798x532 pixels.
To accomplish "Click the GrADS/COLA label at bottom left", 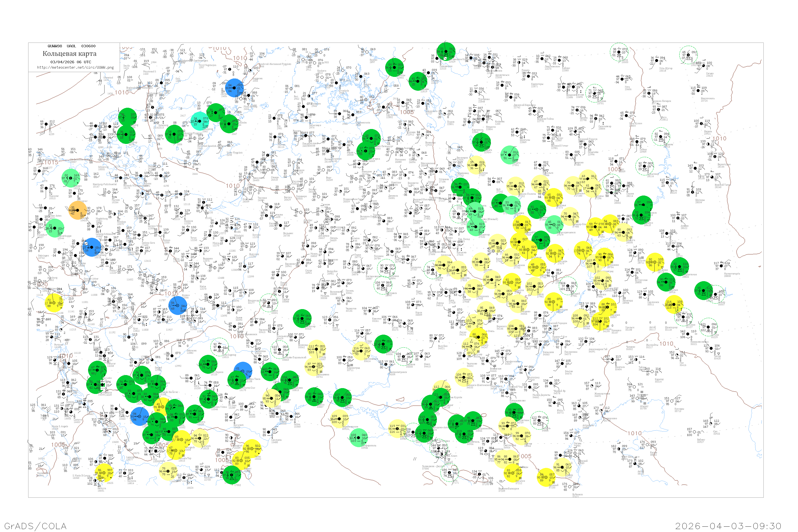I will pos(35,526).
